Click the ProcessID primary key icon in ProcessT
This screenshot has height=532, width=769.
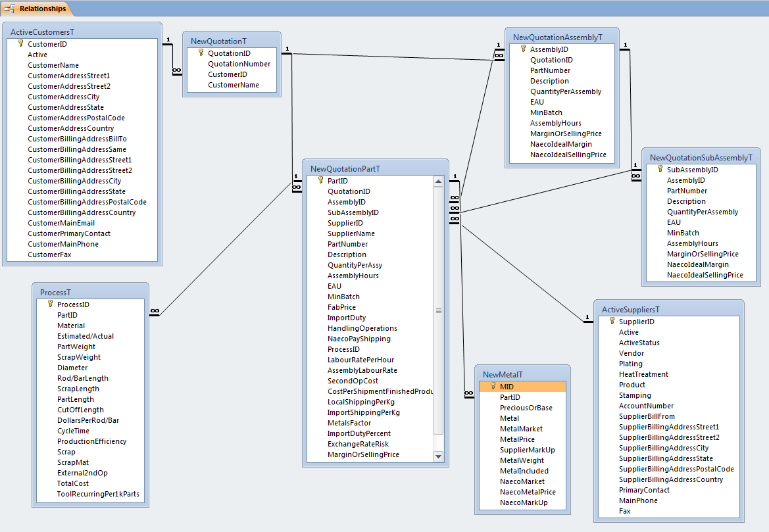pos(50,304)
